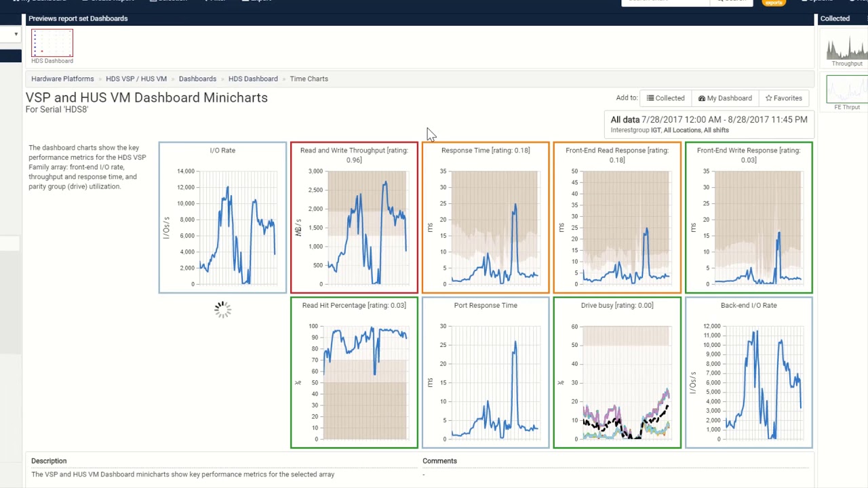Screen dimensions: 868x488
Task: Click the For Serial 'HDS8' subtitle
Action: (x=57, y=110)
